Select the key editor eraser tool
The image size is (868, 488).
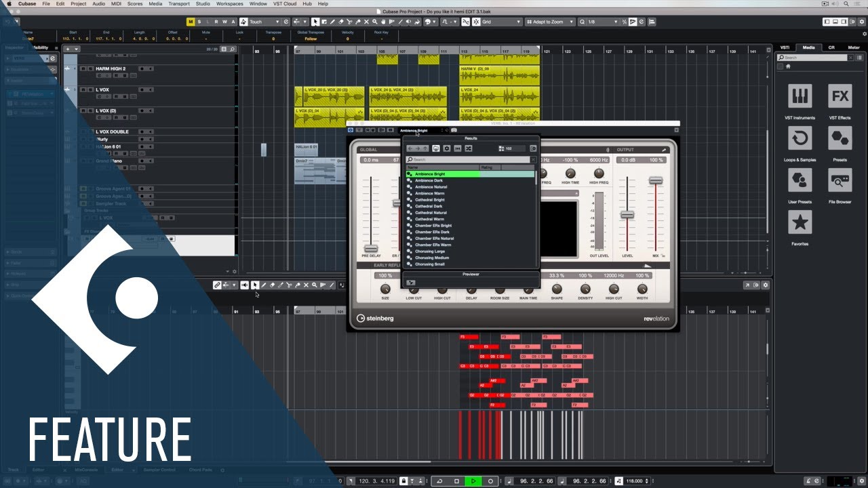point(272,285)
